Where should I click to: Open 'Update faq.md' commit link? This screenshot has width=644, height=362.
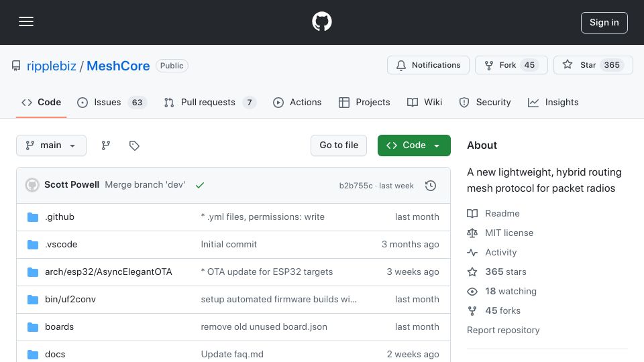tap(232, 354)
